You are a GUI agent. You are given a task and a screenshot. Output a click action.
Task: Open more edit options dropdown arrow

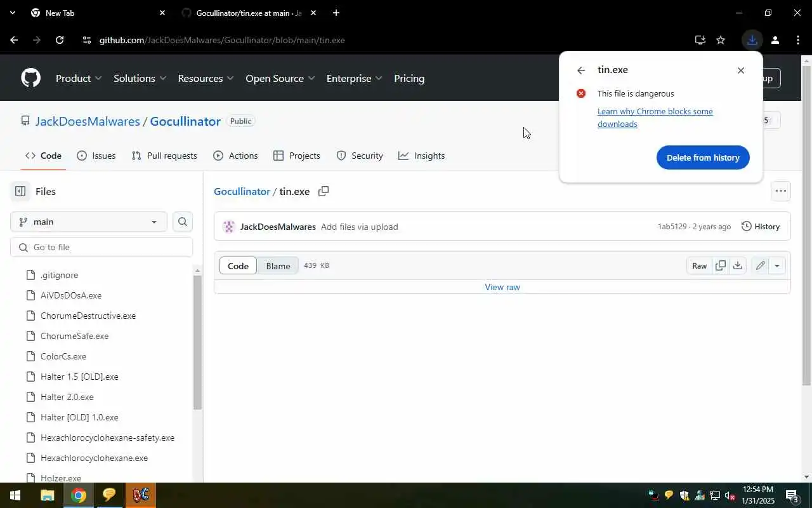tap(777, 266)
